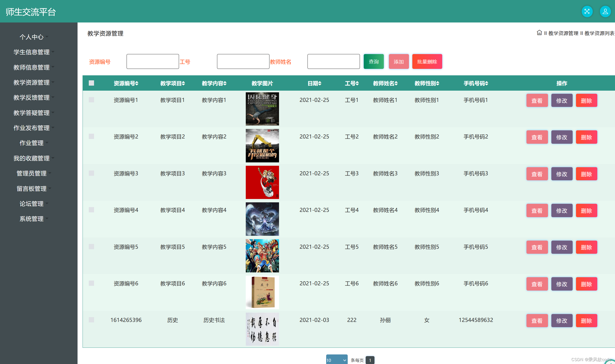The width and height of the screenshot is (615, 364).
Task: Expand 系统管理 sidebar menu
Action: tap(32, 219)
